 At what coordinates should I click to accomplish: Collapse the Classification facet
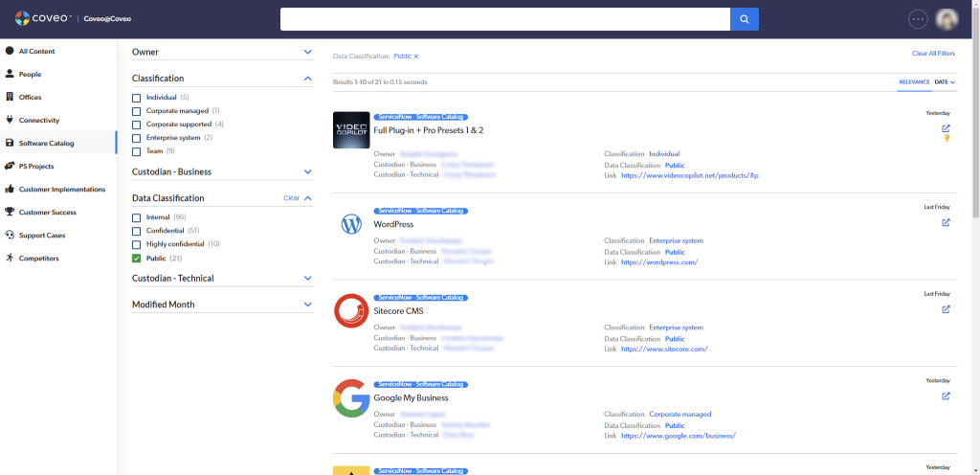pos(307,79)
